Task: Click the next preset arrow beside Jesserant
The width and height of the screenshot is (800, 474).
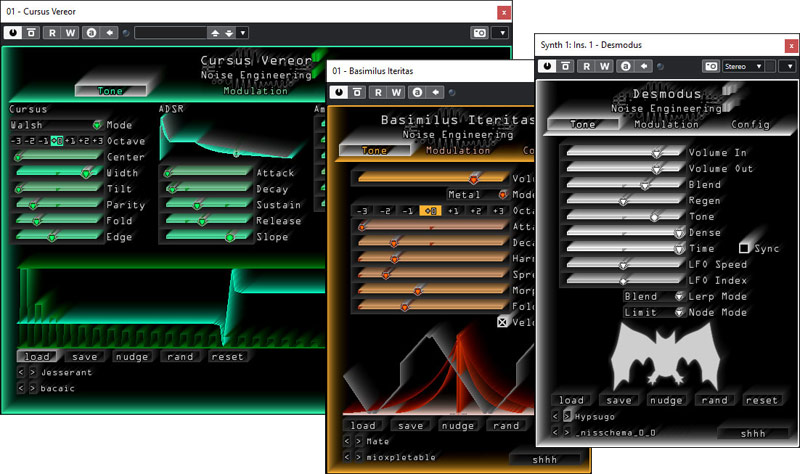Action: point(32,373)
